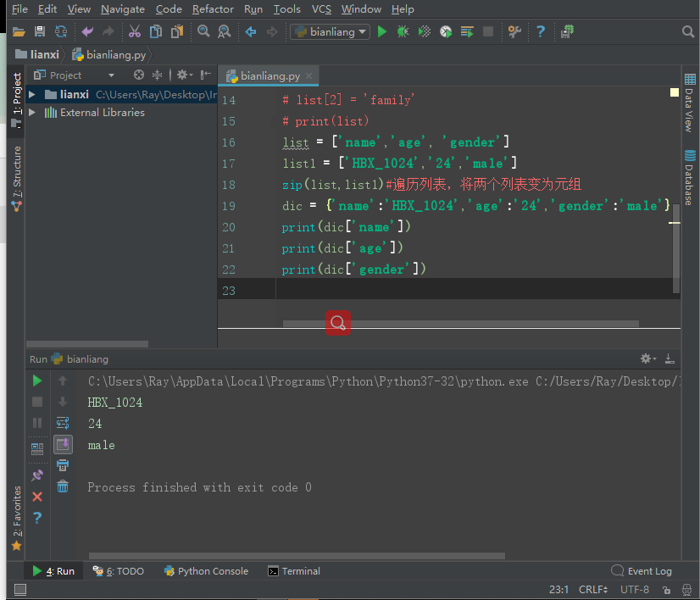Open the bianliang run configuration dropdown
This screenshot has width=700, height=600.
click(330, 31)
